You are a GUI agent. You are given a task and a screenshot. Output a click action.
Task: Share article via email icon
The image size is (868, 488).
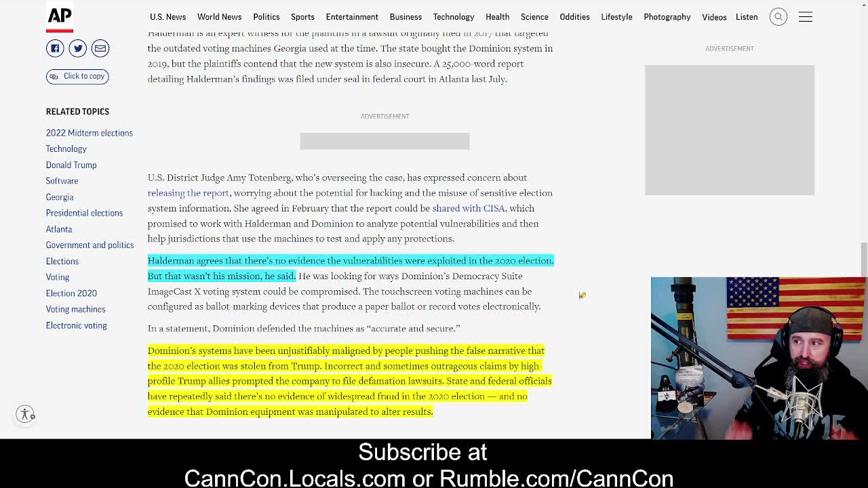coord(100,48)
